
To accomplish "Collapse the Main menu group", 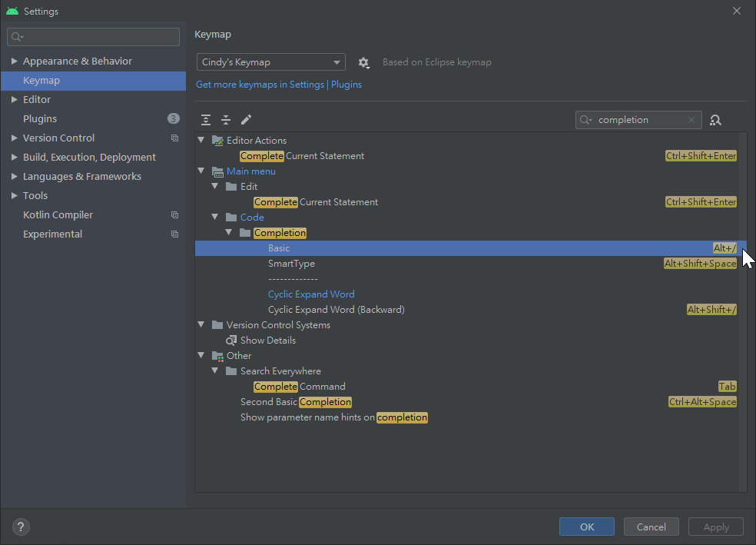I will coord(201,171).
